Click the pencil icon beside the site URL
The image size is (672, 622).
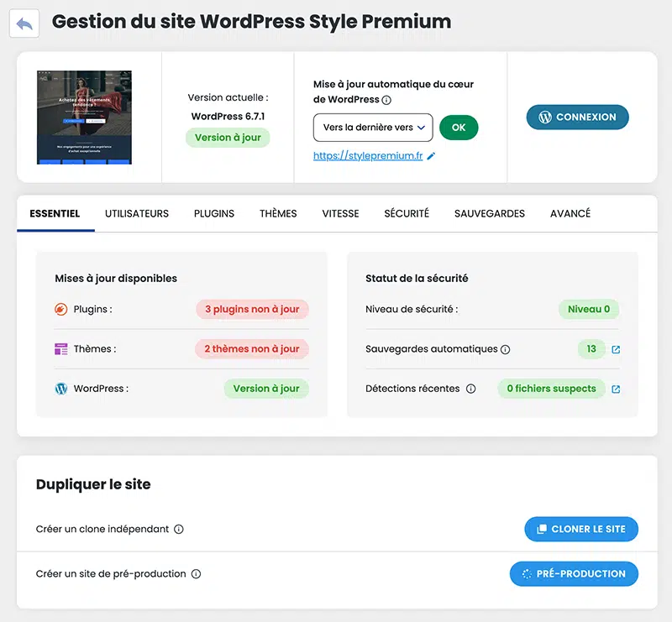pyautogui.click(x=432, y=156)
